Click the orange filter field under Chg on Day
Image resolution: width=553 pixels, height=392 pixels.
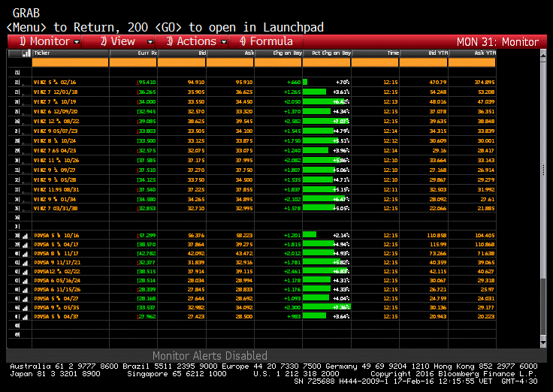pyautogui.click(x=278, y=62)
